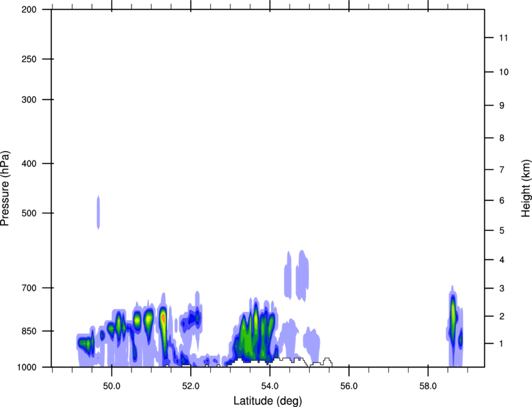This screenshot has width=532, height=407.
Task: Pick height tick label 11
Action: click(x=504, y=38)
